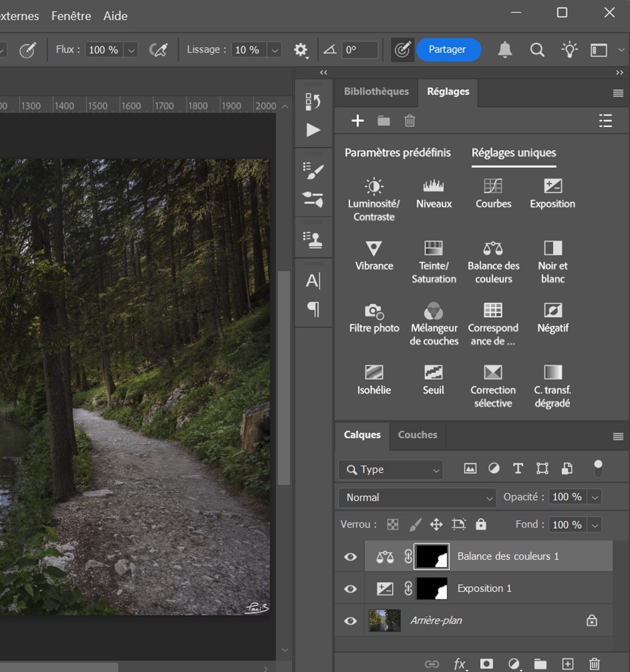
Task: Show Paramètres prédéfinis presets
Action: [x=397, y=153]
